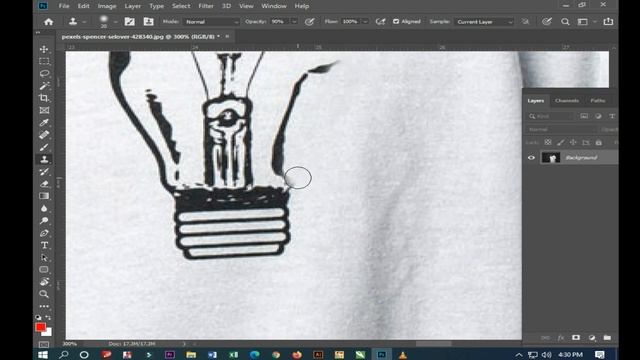Toggle lock image pixels
This screenshot has width=640, height=360.
(560, 142)
